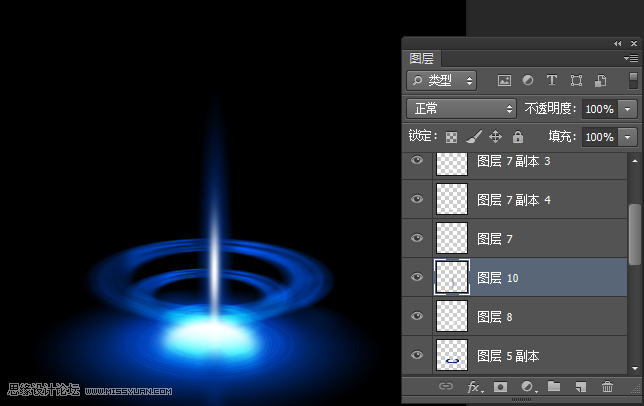The width and height of the screenshot is (644, 406).
Task: Hide 图层 7 副本 4 layer
Action: tap(417, 199)
